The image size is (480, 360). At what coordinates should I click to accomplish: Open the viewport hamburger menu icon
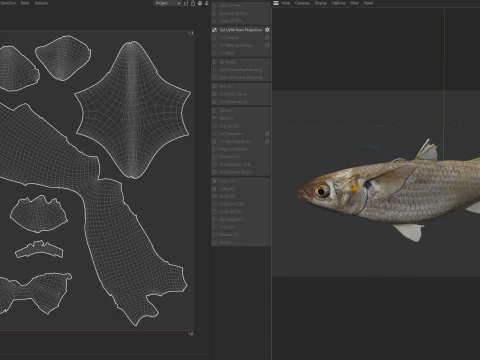(276, 3)
